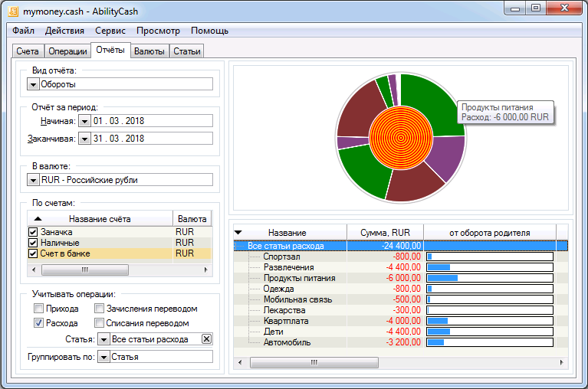Click the Квартплата share bar

490,321
